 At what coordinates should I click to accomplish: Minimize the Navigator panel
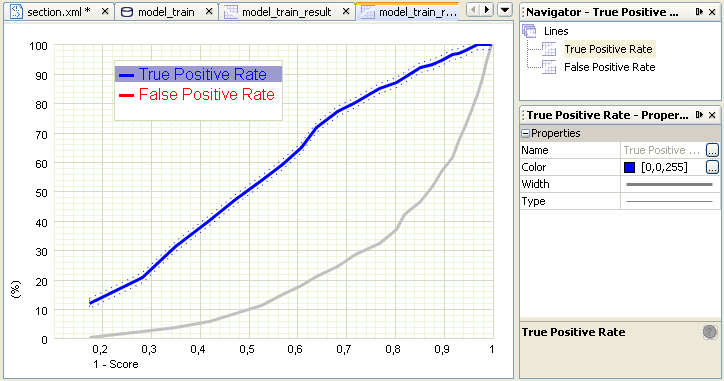click(x=699, y=12)
